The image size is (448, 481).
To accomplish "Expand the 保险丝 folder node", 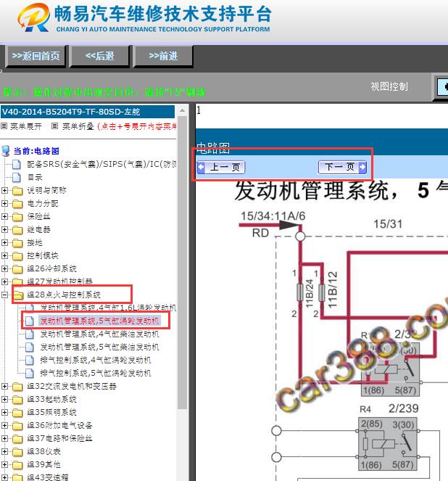I will (4, 217).
